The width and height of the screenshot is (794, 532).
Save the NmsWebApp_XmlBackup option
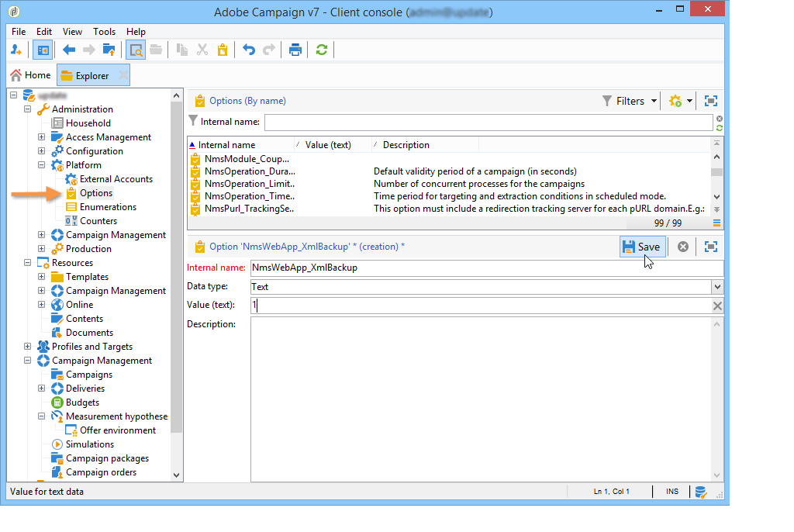tap(641, 247)
